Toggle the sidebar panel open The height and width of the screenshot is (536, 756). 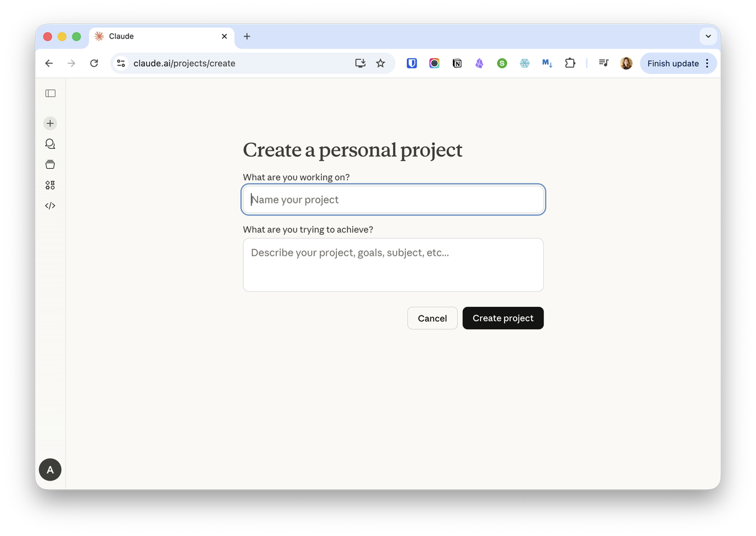(x=50, y=93)
